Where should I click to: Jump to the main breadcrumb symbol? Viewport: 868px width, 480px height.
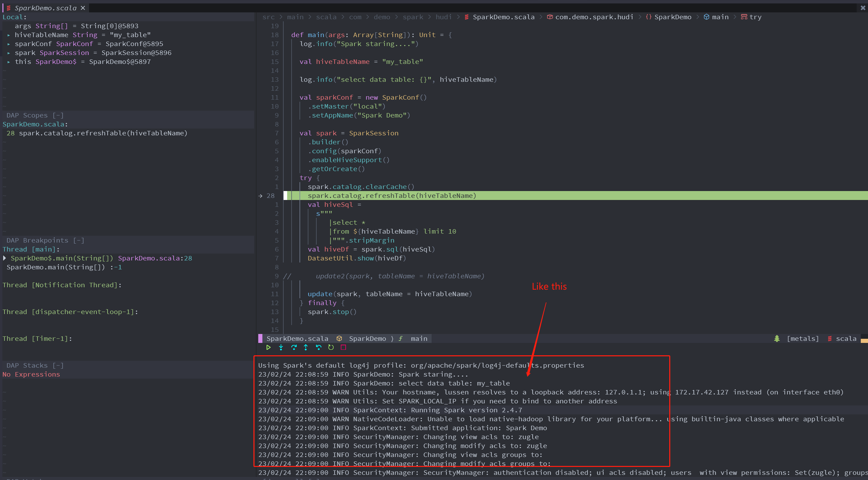click(720, 17)
